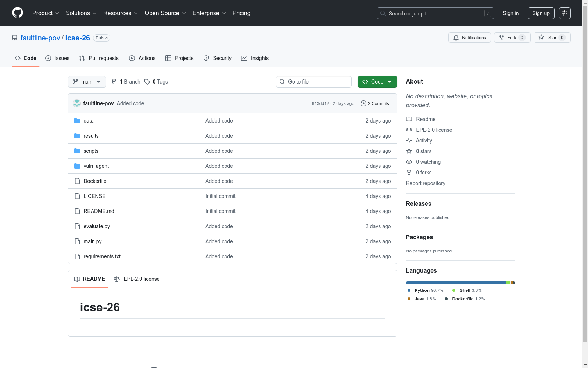Click the stars icon in About
This screenshot has width=588, height=368.
409,151
